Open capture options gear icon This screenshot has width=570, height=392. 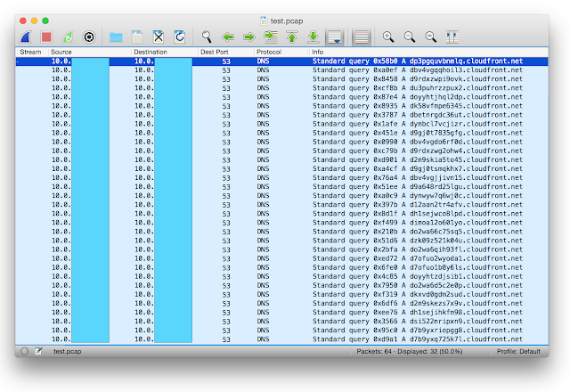click(x=89, y=37)
